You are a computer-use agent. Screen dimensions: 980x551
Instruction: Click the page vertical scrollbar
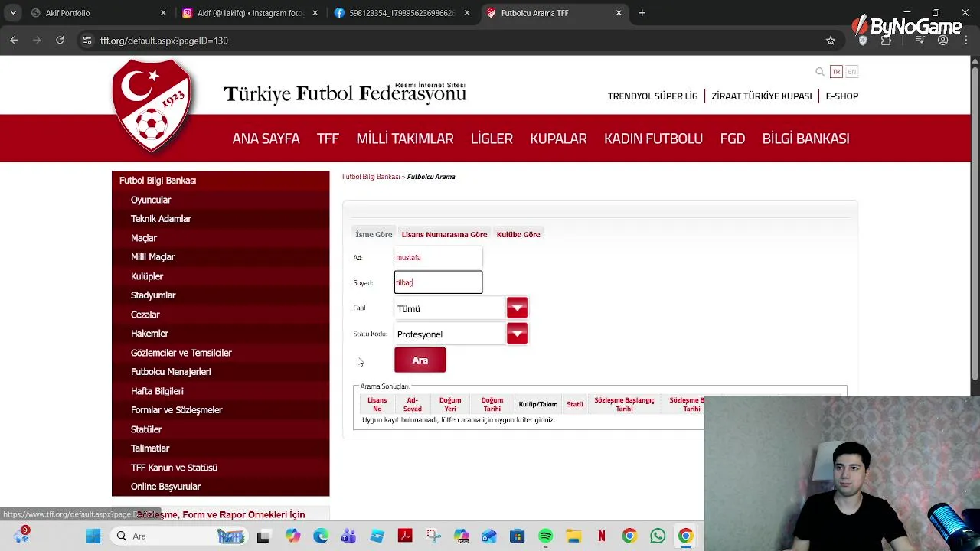pyautogui.click(x=975, y=222)
